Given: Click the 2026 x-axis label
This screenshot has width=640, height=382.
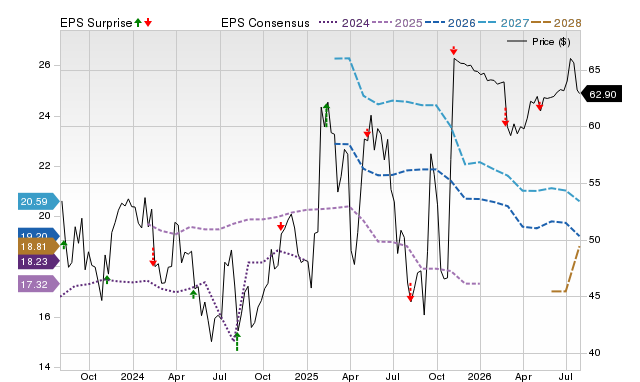Looking at the screenshot, I should click(x=480, y=376).
